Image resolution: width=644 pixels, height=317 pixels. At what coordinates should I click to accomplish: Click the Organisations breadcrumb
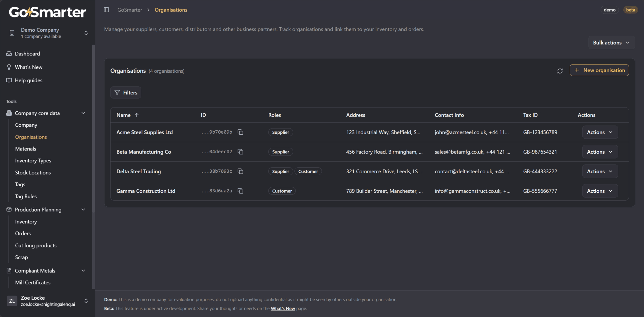[x=171, y=10]
